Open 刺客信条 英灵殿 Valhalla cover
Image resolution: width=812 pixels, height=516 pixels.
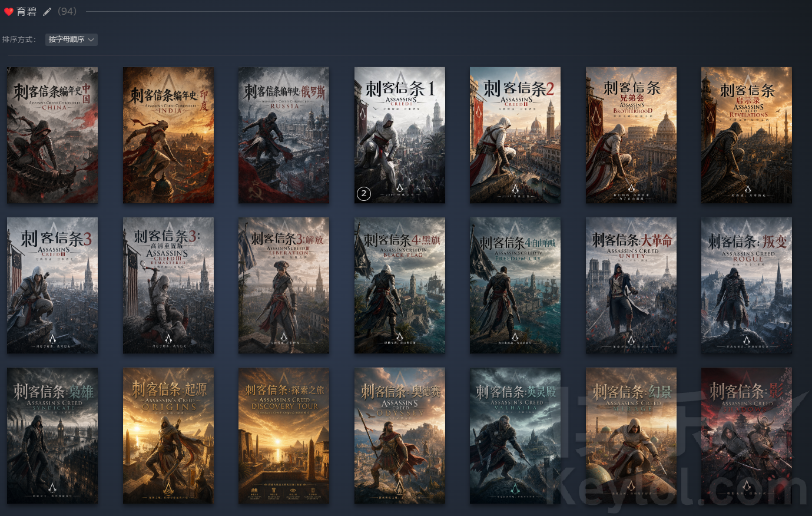coord(515,435)
